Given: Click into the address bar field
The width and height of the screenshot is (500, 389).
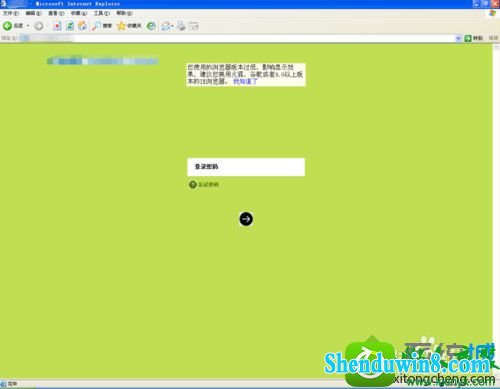Looking at the screenshot, I should (x=237, y=38).
